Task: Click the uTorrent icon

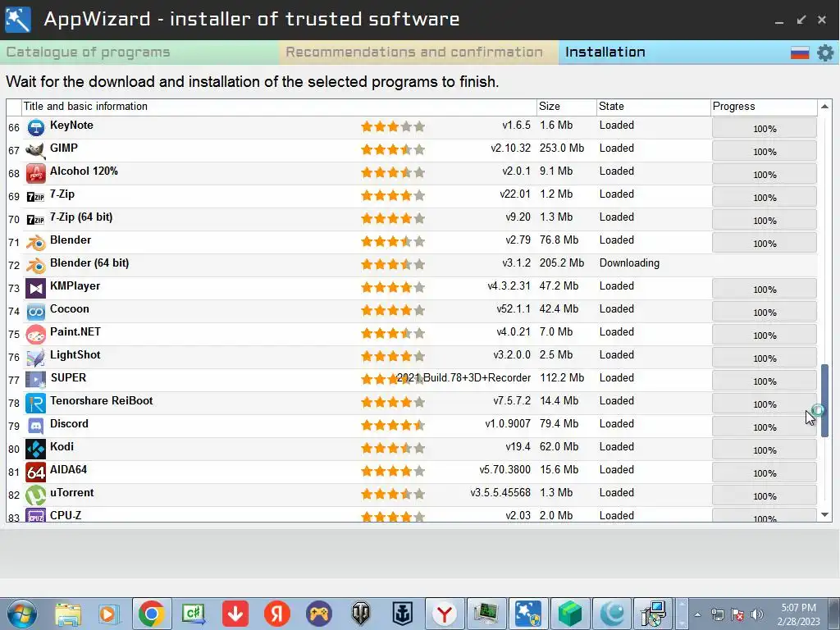Action: 36,495
